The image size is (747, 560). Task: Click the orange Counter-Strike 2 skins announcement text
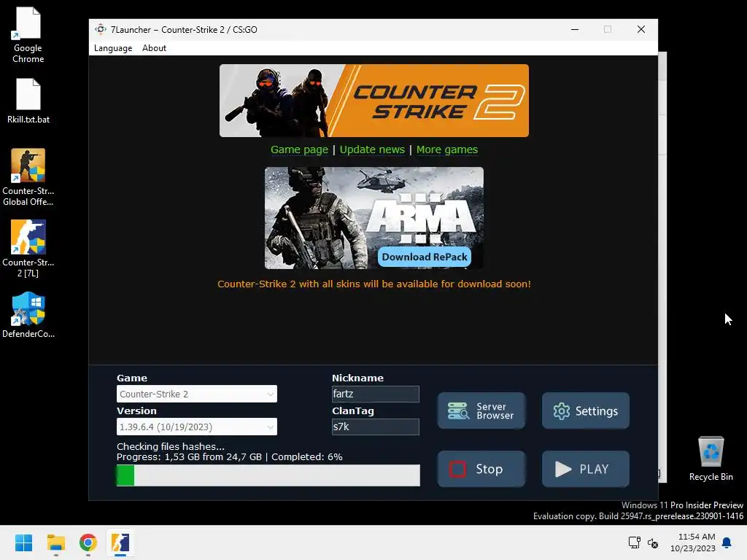[x=374, y=284]
